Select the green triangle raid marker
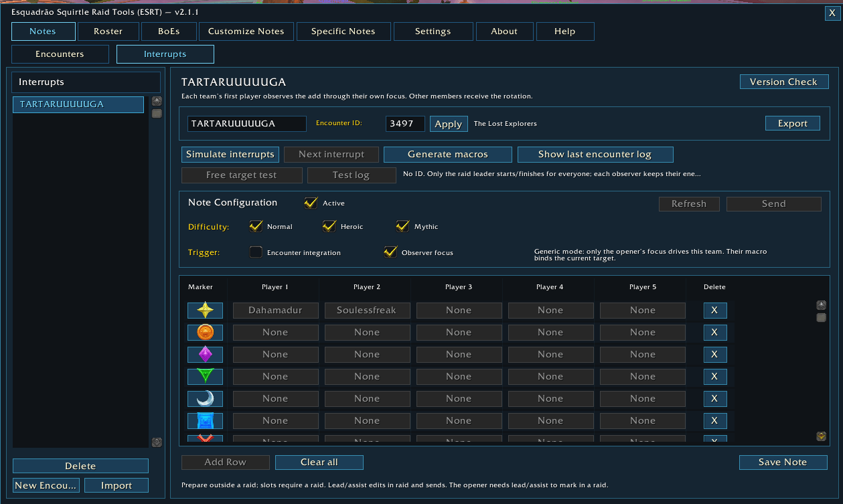 tap(205, 376)
